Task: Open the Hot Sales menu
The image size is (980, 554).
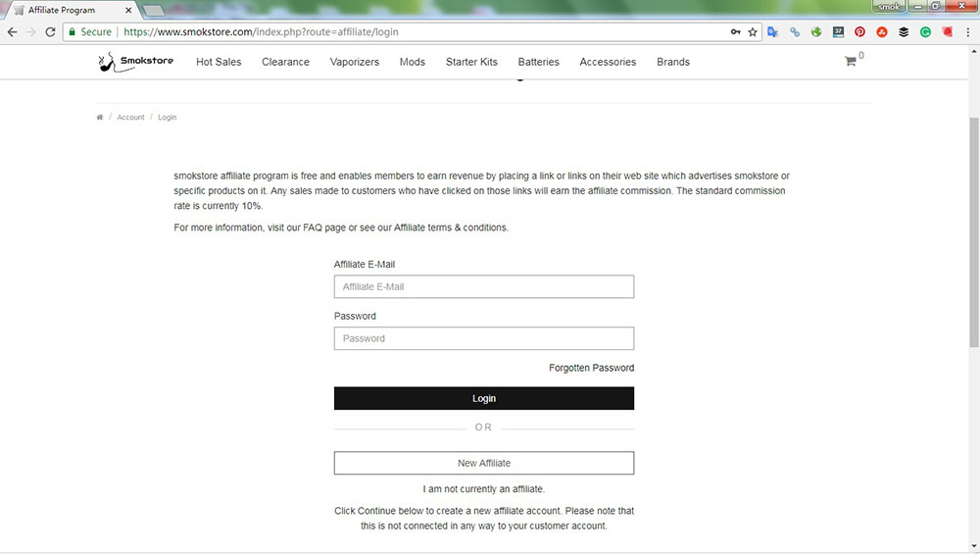Action: click(x=219, y=62)
